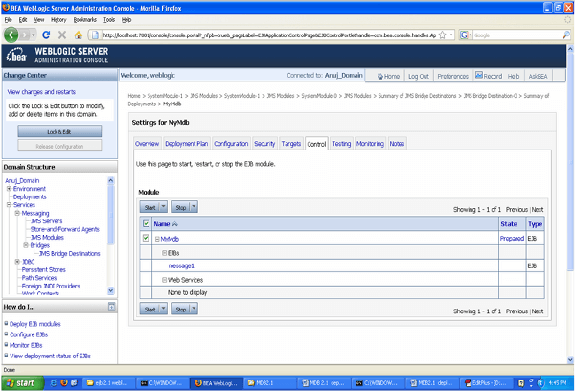Click the stop loading X icon

[x=62, y=35]
